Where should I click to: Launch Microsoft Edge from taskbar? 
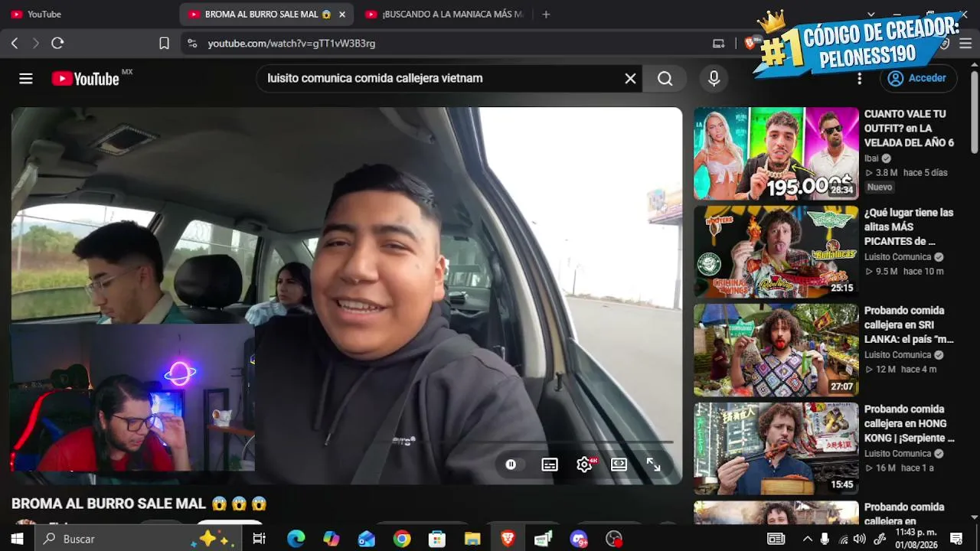[x=296, y=539]
